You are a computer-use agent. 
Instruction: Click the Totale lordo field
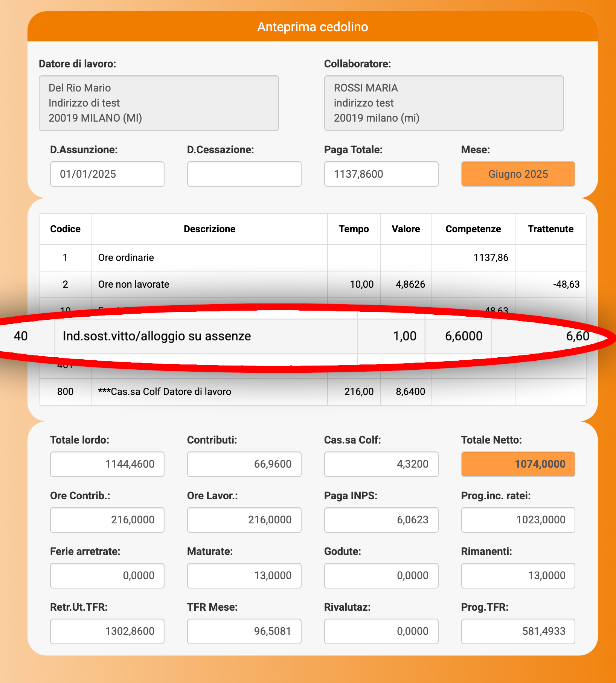coord(107,464)
